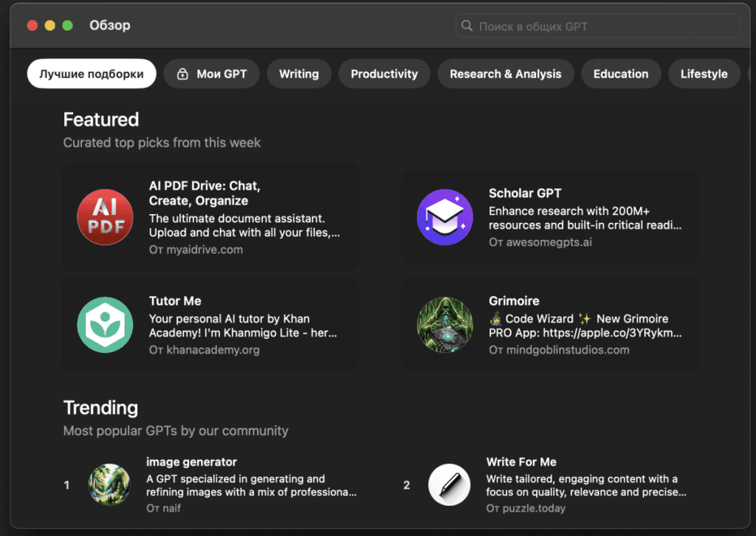This screenshot has height=536, width=756.
Task: Open the AI PDF Drive red icon
Action: tap(105, 217)
